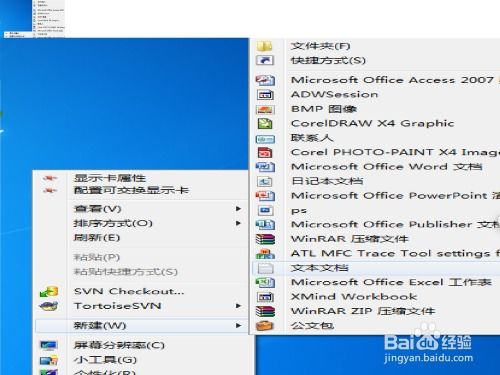Click the Microsoft Office Publisher icon
Viewport: 500px width, 375px height.
(265, 225)
